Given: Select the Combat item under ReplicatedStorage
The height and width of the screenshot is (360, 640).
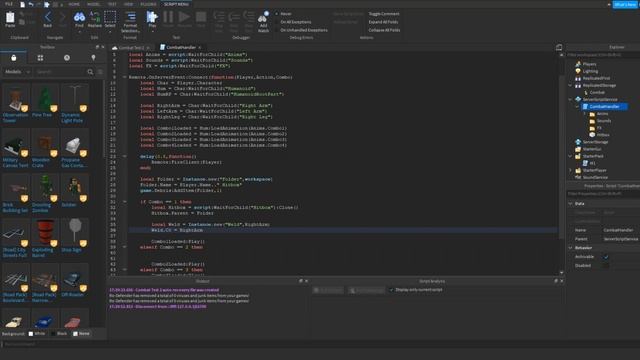Looking at the screenshot, I should [597, 92].
